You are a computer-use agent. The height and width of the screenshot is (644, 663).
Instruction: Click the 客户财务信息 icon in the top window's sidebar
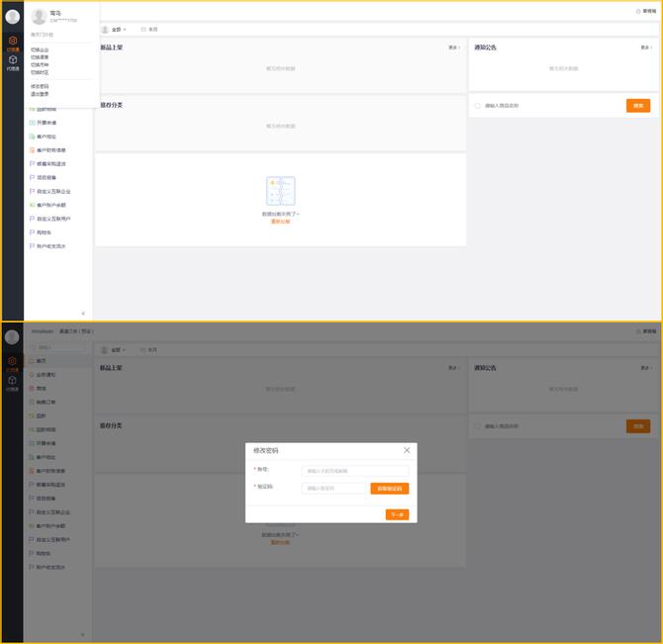33,150
